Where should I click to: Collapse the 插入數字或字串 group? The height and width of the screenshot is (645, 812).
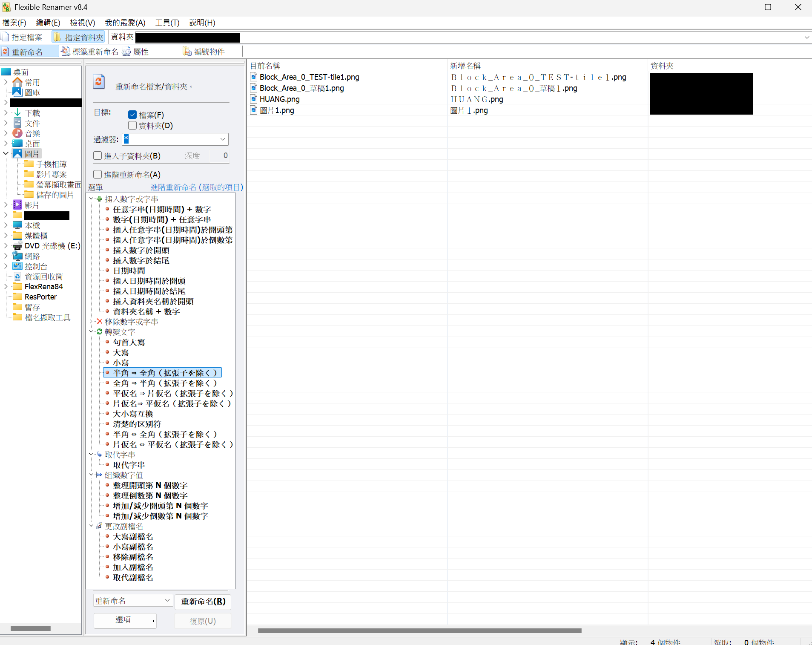(x=91, y=199)
